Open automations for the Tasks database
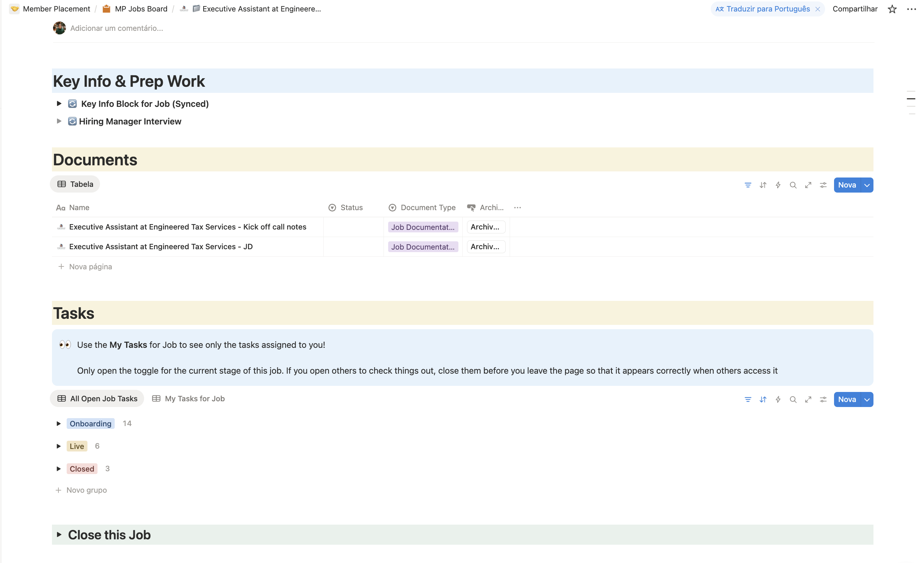This screenshot has width=924, height=563. [778, 399]
